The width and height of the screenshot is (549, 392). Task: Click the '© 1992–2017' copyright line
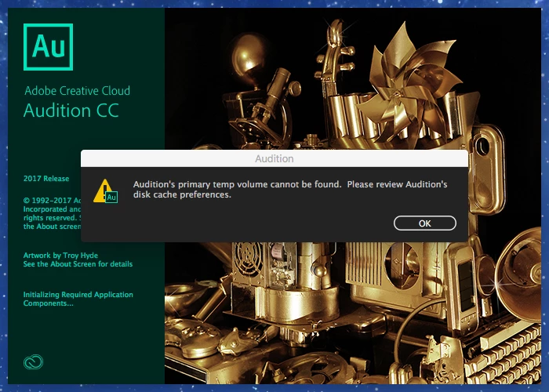pyautogui.click(x=53, y=201)
